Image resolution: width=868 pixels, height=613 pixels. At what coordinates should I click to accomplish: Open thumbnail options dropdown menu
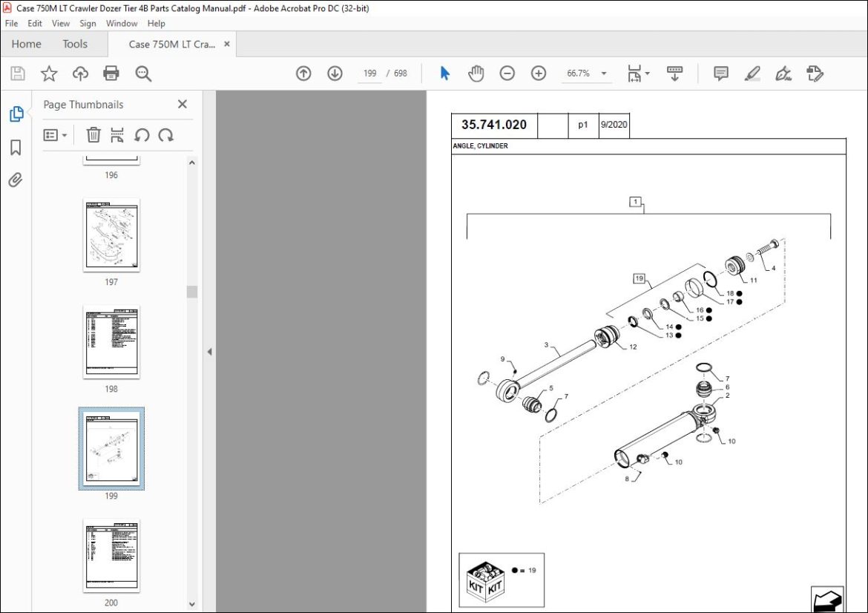pyautogui.click(x=56, y=134)
